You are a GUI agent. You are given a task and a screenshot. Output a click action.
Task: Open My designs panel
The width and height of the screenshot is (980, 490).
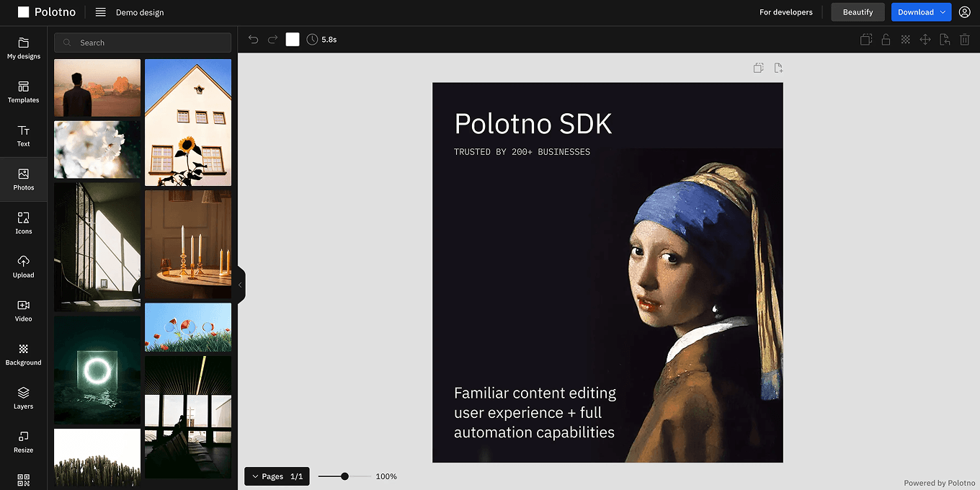tap(24, 48)
